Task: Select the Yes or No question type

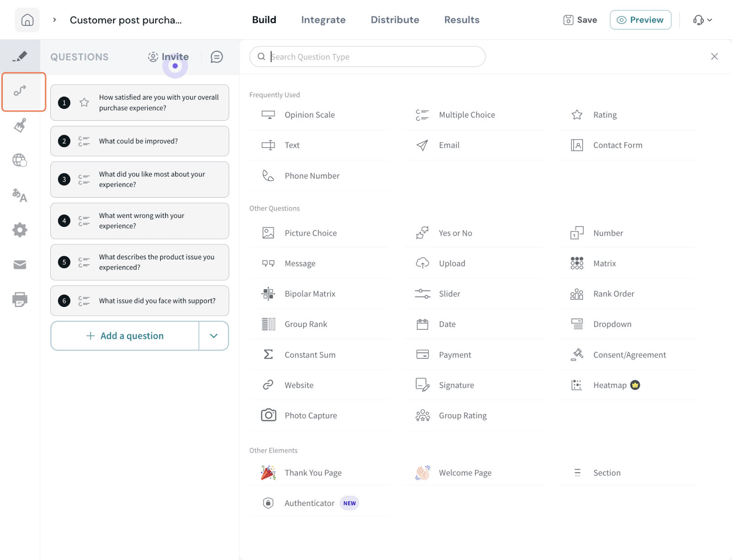Action: coord(455,233)
